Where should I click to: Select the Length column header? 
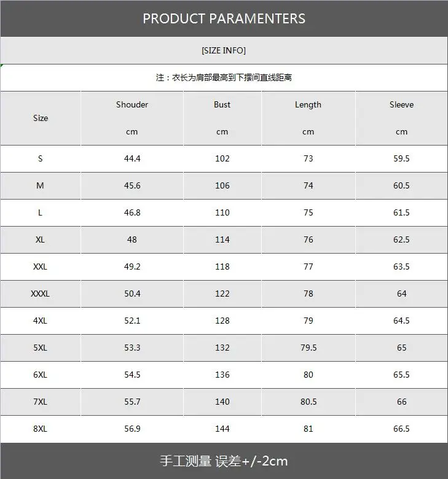pyautogui.click(x=308, y=105)
